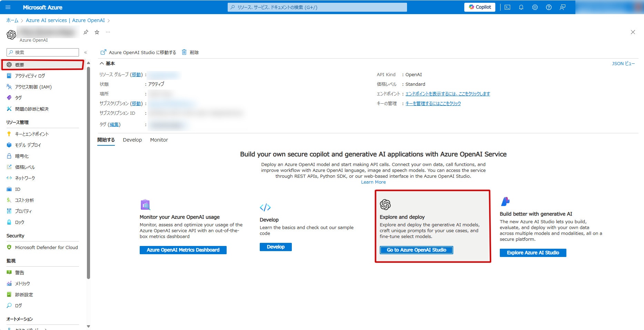Viewport: 644px width, 330px height.
Task: Click Explore Azure AI Studio button
Action: point(533,253)
